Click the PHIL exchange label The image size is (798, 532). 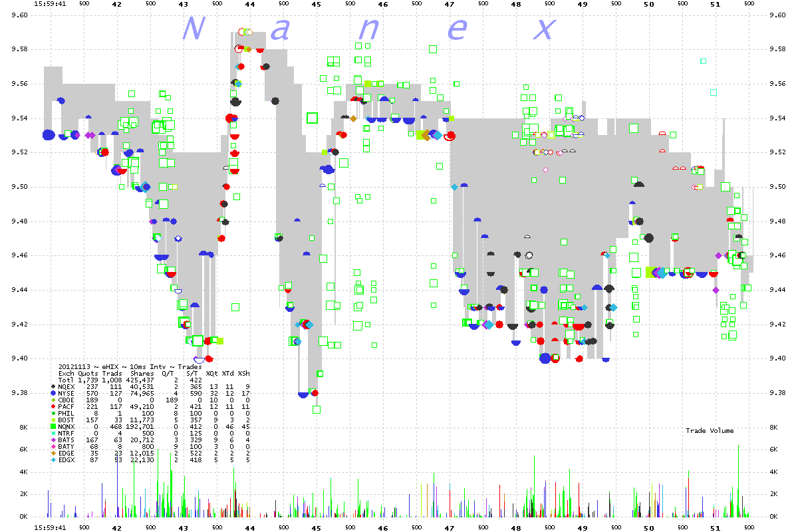[x=66, y=412]
